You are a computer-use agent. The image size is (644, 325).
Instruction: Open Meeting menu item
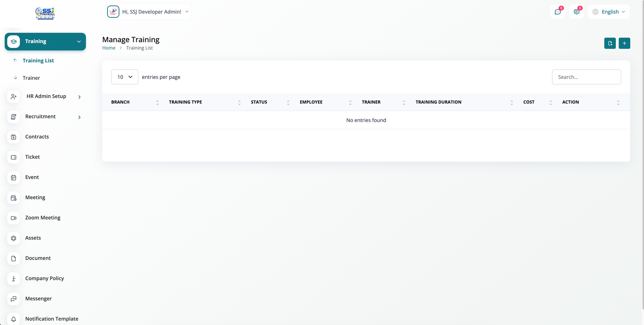35,197
